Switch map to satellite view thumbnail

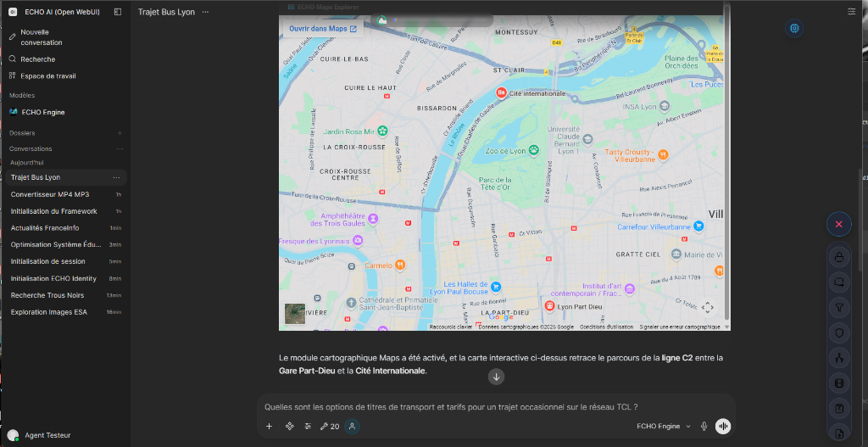tap(294, 314)
